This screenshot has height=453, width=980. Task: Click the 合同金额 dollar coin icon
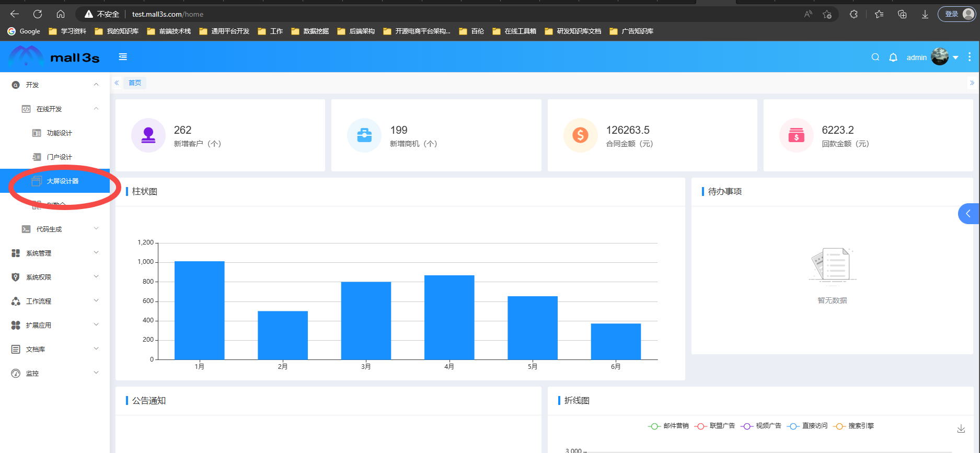pos(580,135)
